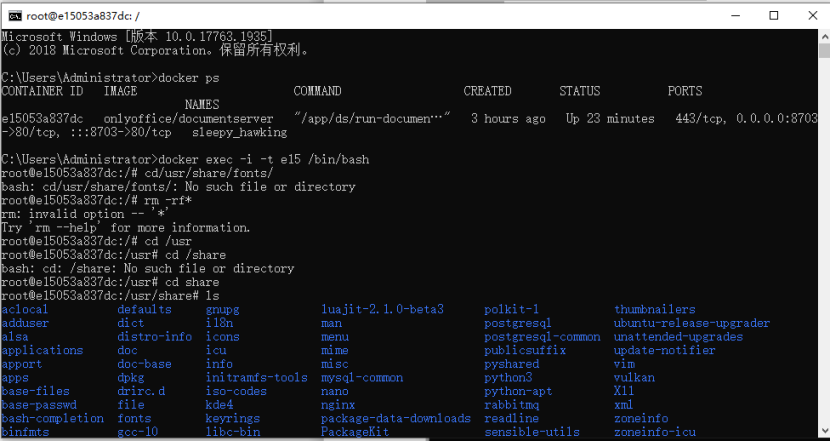Click the python3 directory entry
Viewport: 831px width, 441px height.
[x=508, y=378]
